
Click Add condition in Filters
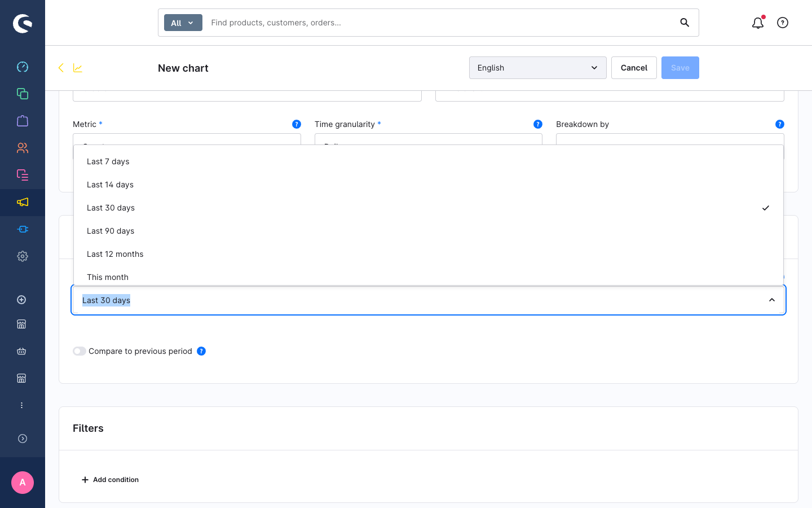[110, 480]
